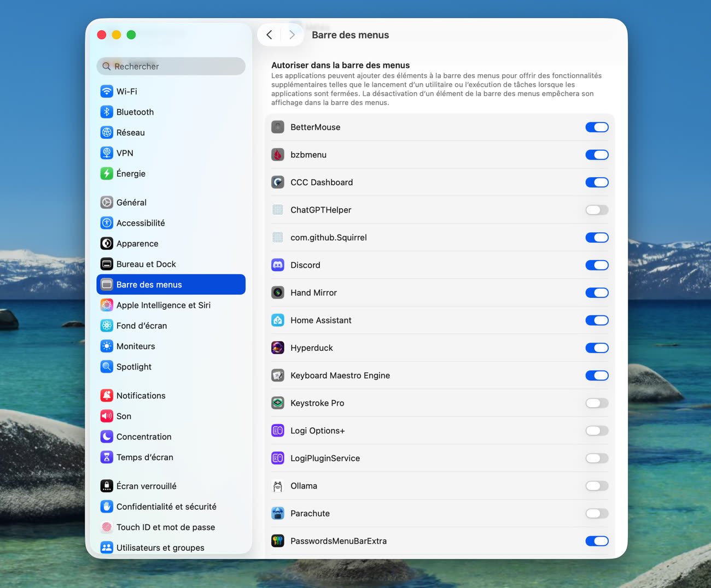This screenshot has width=711, height=588.
Task: Select Bureau et Dock in sidebar
Action: pyautogui.click(x=146, y=264)
